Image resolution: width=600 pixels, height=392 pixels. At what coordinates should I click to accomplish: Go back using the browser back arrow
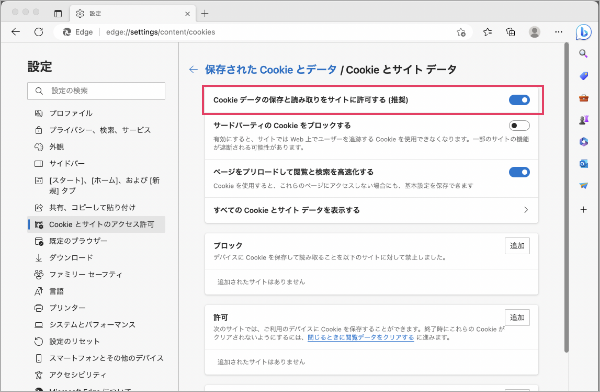point(16,32)
